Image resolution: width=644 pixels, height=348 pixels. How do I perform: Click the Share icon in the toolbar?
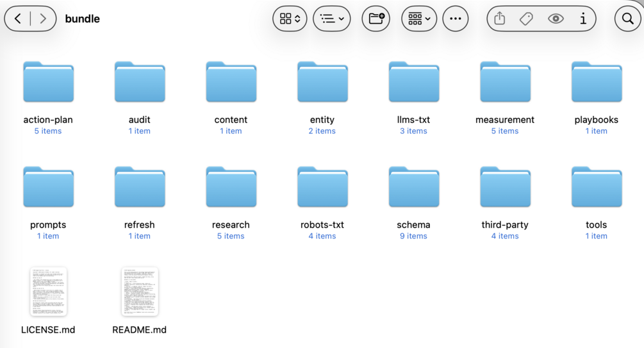(499, 19)
